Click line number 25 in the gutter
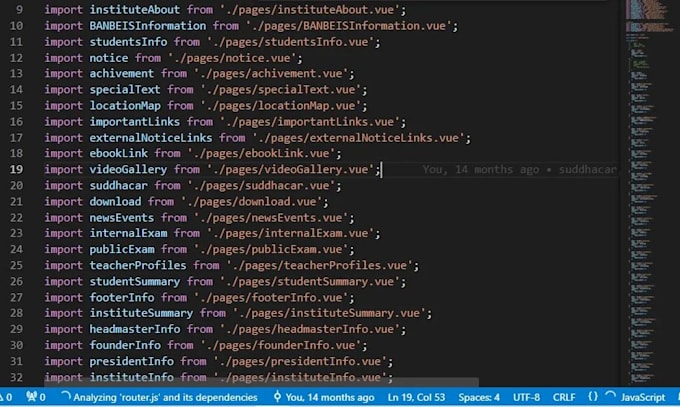This screenshot has height=407, width=680. 16,265
